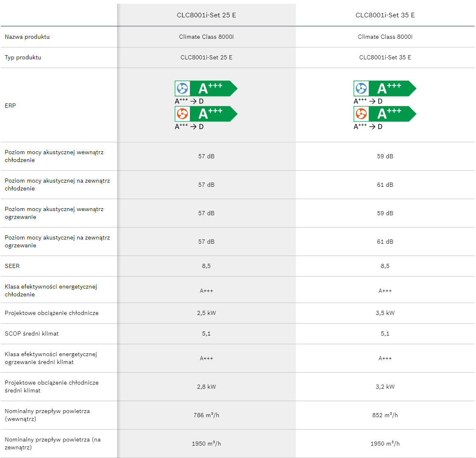
Task: Select the 2,5 kW value
Action: [206, 313]
